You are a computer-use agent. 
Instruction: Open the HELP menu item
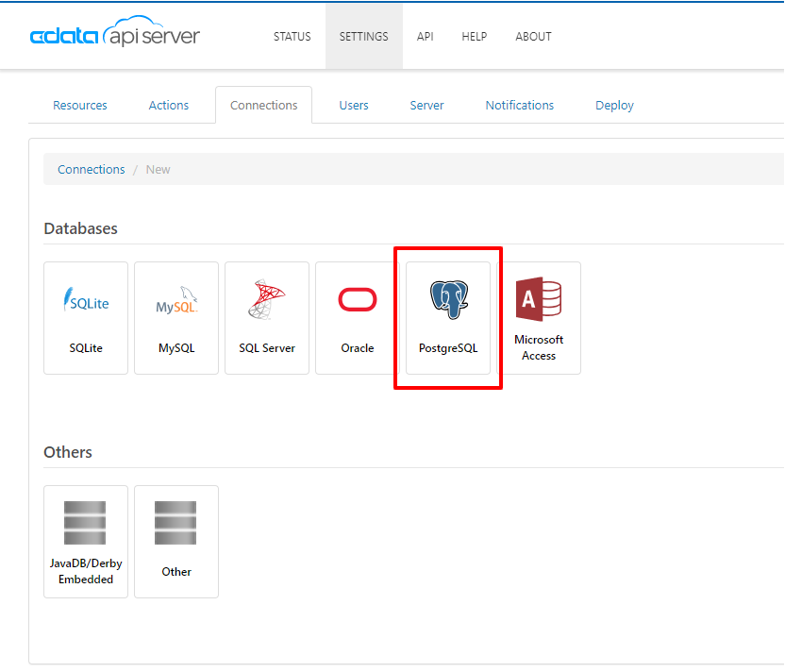coord(474,37)
